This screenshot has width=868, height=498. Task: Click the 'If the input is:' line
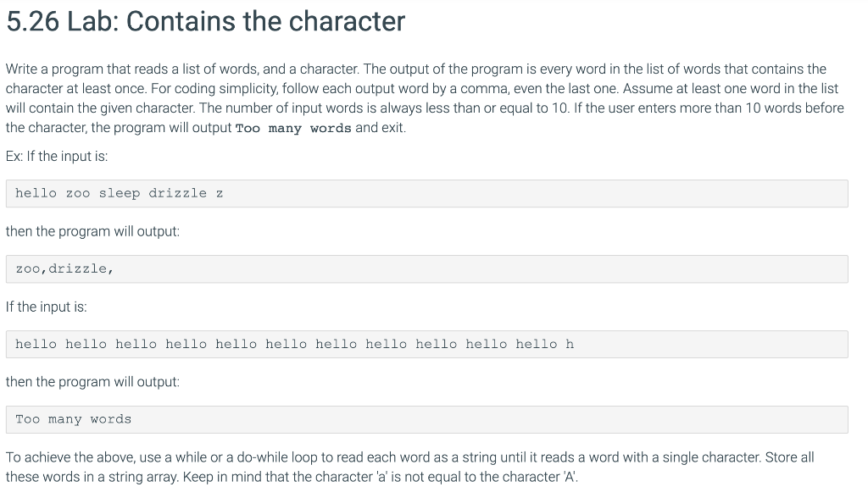click(47, 307)
